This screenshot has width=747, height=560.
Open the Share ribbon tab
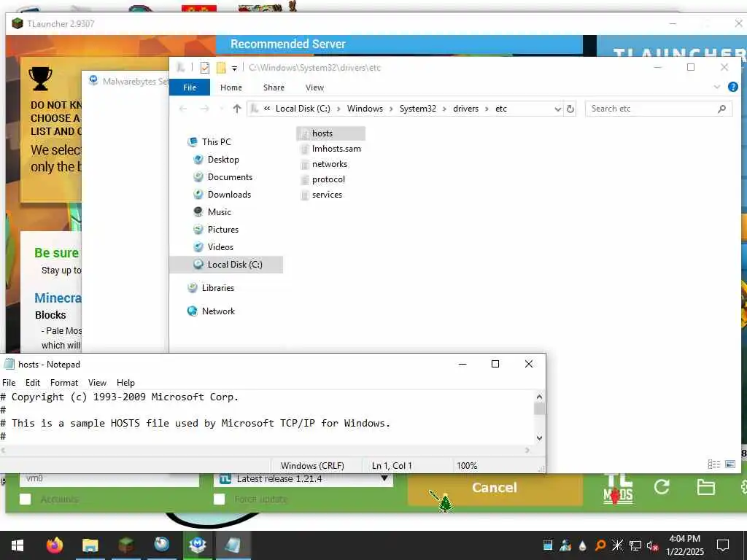pyautogui.click(x=274, y=87)
